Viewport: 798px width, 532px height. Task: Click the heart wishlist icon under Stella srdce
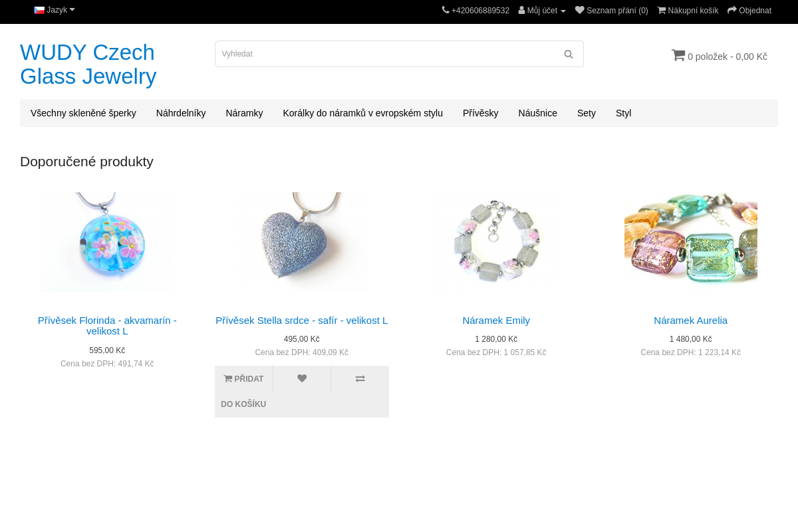(302, 379)
